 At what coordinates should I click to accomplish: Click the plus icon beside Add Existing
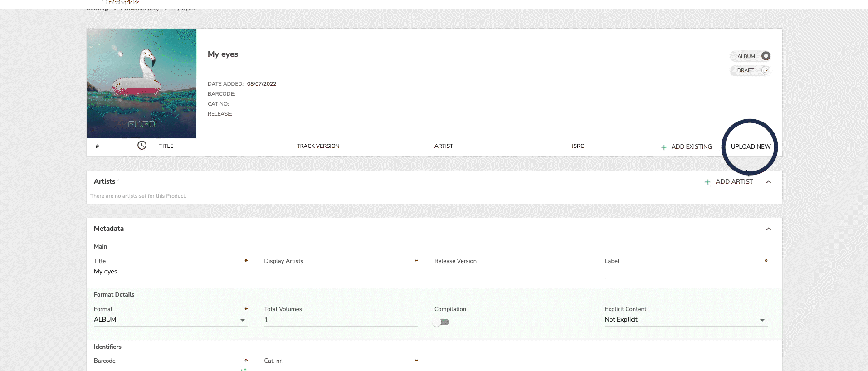(x=663, y=147)
